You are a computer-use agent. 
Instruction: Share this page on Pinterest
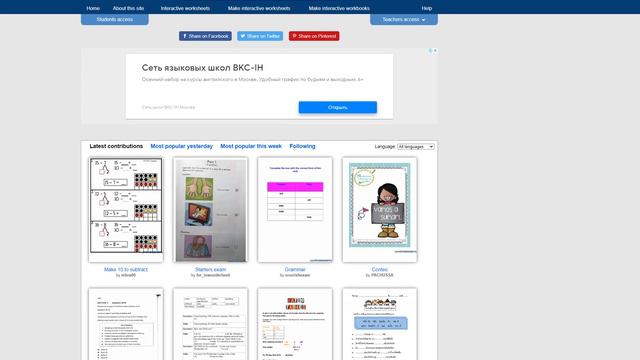314,36
